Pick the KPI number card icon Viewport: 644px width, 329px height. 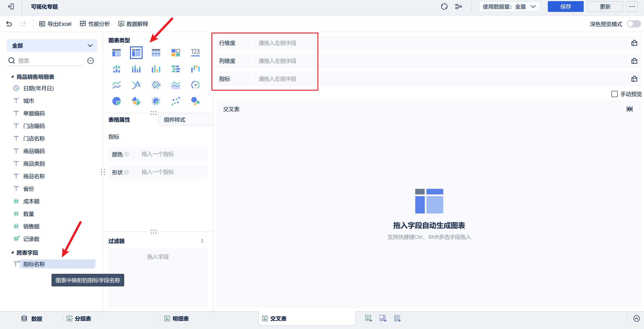[x=195, y=52]
